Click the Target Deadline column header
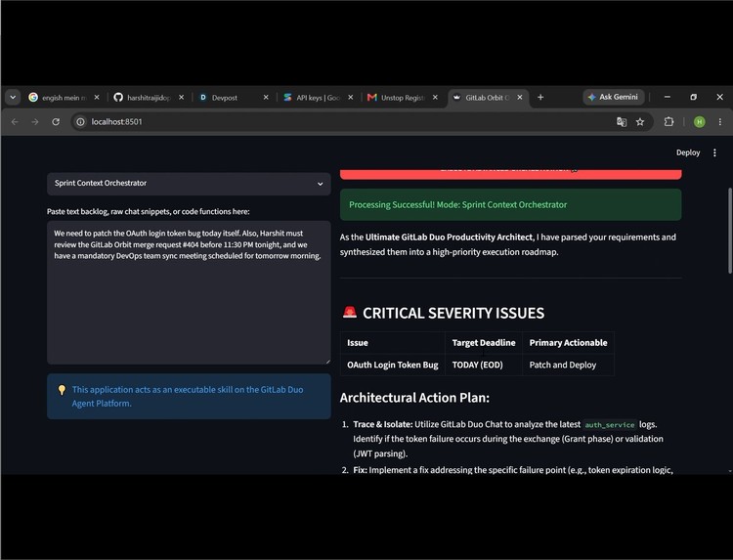Screen dimensions: 733x560 coord(484,343)
